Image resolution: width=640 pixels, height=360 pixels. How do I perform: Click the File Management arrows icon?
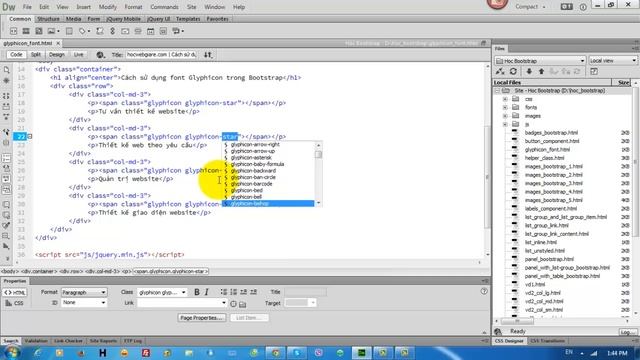[208, 55]
